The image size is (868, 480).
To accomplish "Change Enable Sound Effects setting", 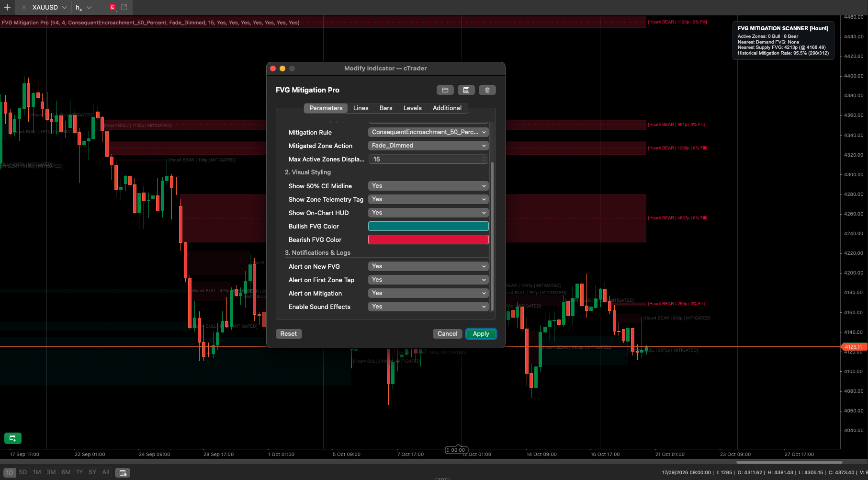I will 428,307.
